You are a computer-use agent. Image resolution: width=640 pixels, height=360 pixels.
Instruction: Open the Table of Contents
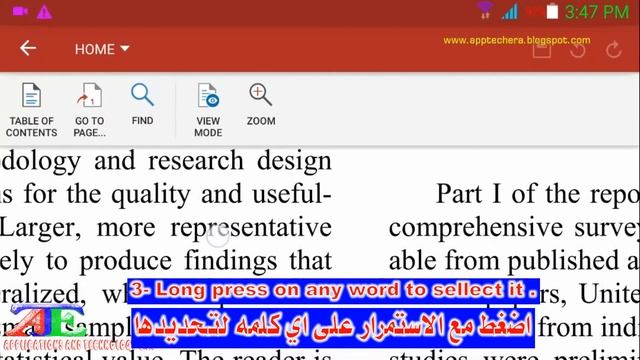pos(31,110)
